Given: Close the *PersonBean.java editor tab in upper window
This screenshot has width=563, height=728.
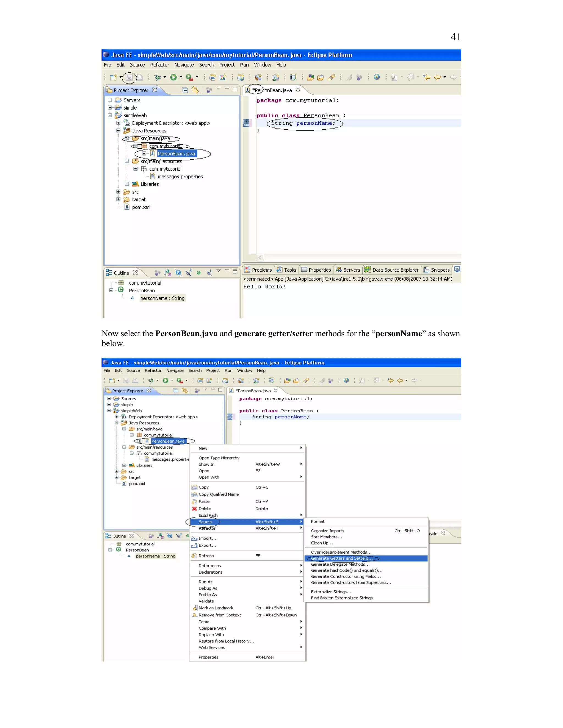Looking at the screenshot, I should pos(298,90).
